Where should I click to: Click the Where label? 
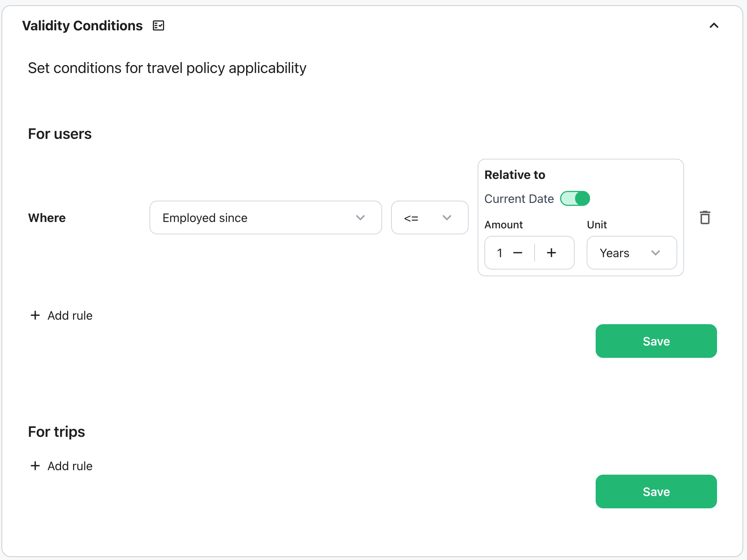pos(47,218)
